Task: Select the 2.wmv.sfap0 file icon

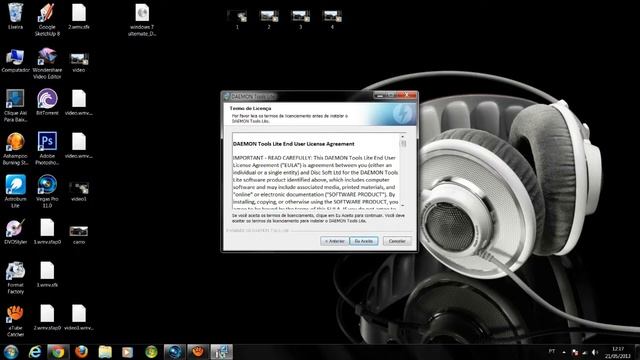Action: coord(47,318)
